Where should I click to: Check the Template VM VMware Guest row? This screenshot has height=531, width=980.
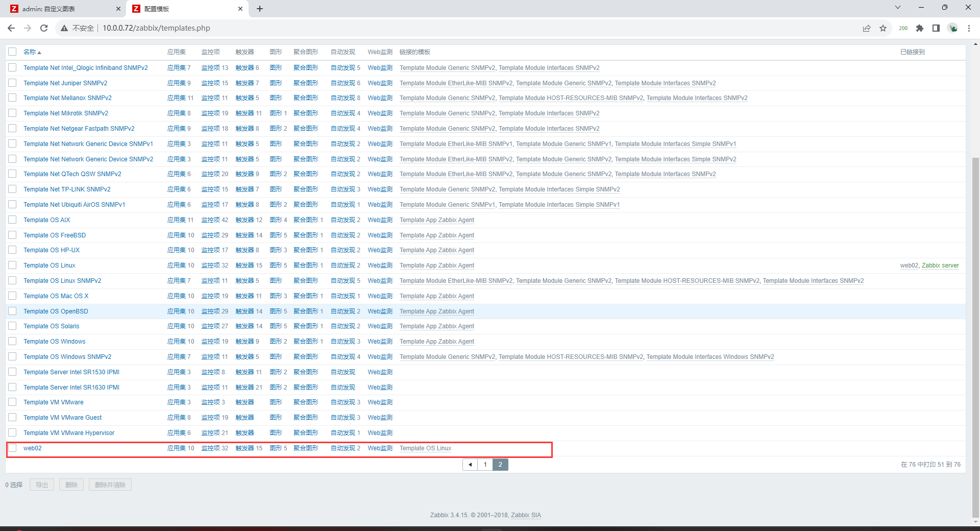tap(12, 417)
